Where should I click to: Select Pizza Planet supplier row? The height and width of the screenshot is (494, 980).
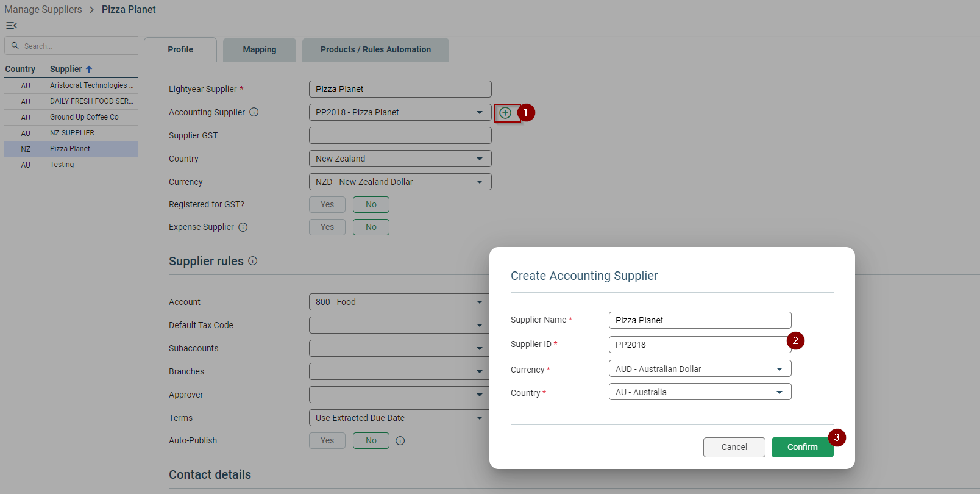click(x=71, y=149)
